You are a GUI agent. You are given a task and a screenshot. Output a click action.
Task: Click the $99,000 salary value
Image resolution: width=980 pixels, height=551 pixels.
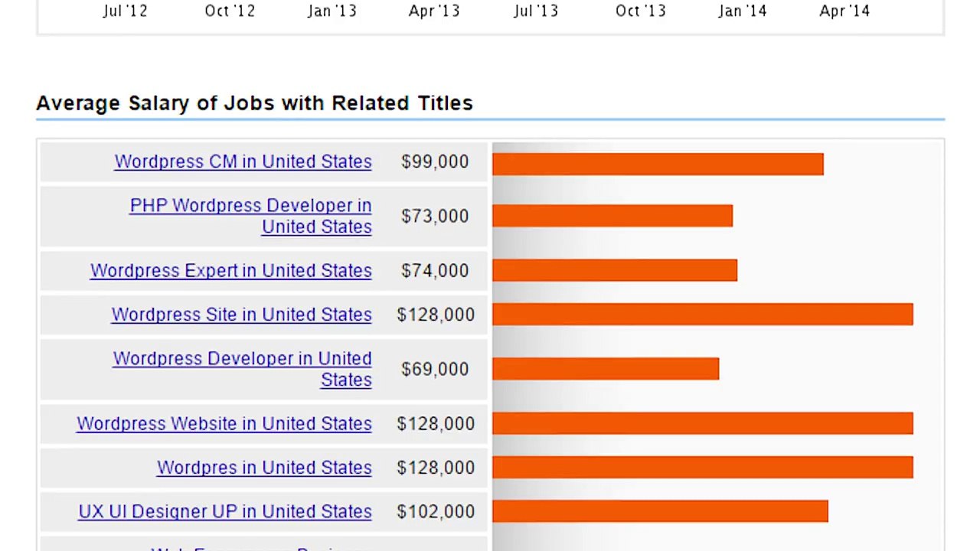[435, 161]
